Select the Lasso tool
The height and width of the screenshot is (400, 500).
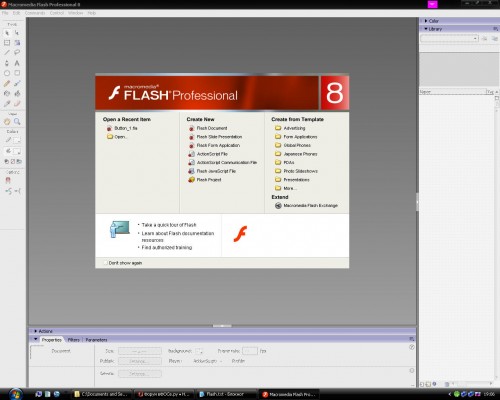17,53
